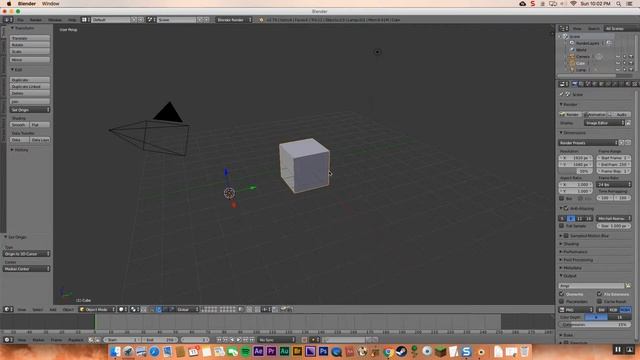Open the Add menu in 3D View header
The width and height of the screenshot is (640, 360).
coord(53,310)
